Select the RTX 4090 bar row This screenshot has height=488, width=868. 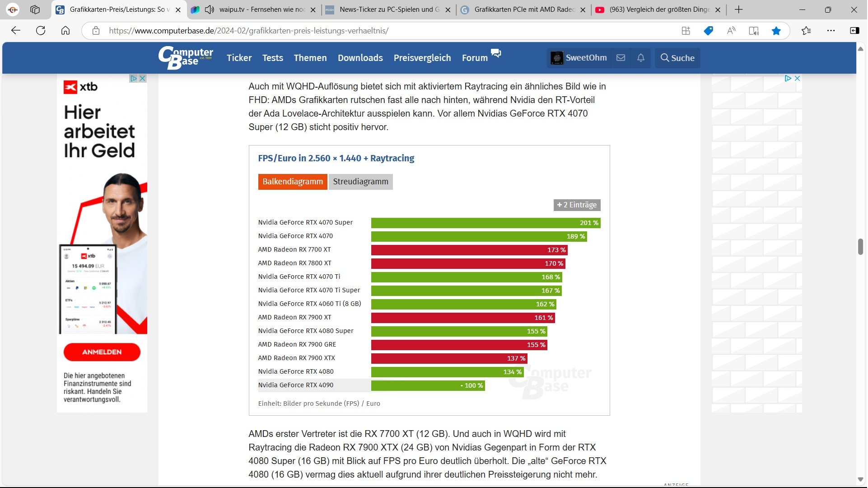pyautogui.click(x=427, y=385)
